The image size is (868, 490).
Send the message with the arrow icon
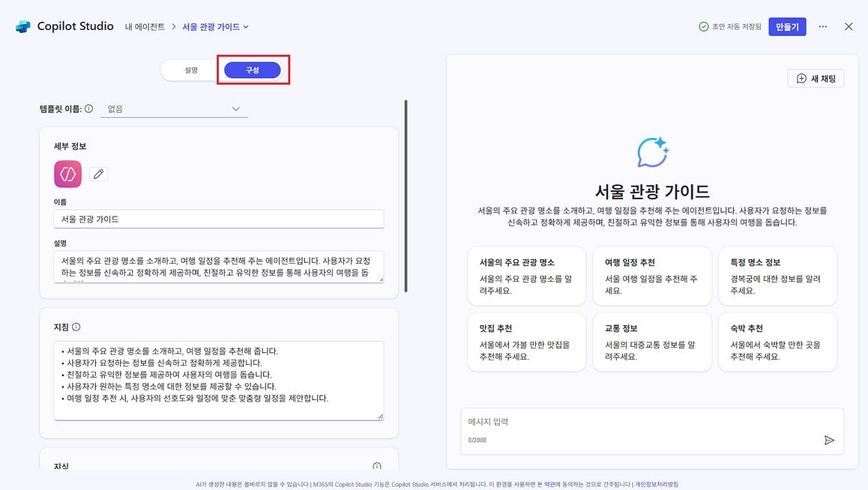tap(829, 441)
